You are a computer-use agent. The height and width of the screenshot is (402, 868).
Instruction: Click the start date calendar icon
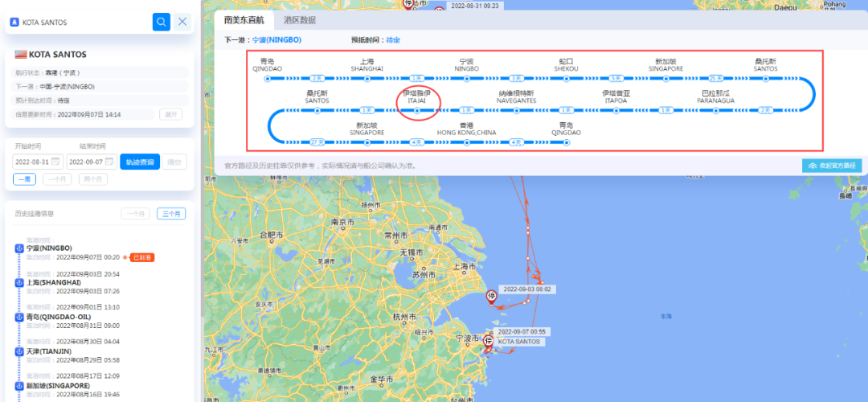coord(55,162)
